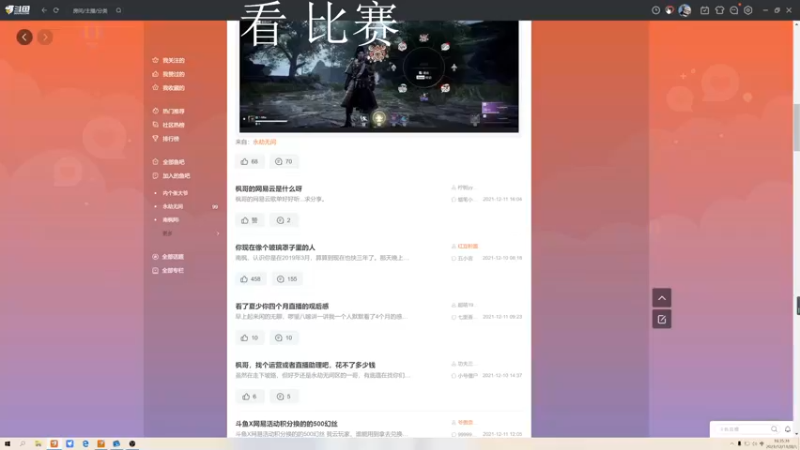800x450 pixels.
Task: Open 我收藏的 in the sidebar
Action: click(x=169, y=88)
